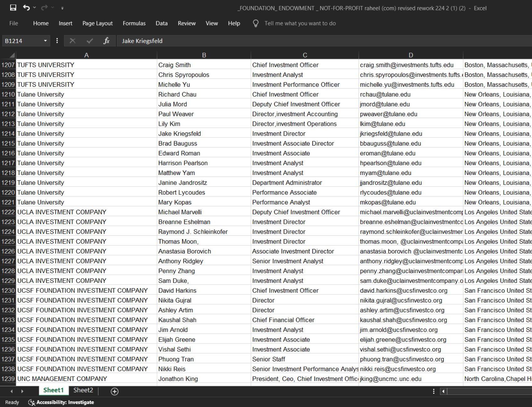This screenshot has height=407, width=532.
Task: Select row 1207 header
Action: point(8,65)
